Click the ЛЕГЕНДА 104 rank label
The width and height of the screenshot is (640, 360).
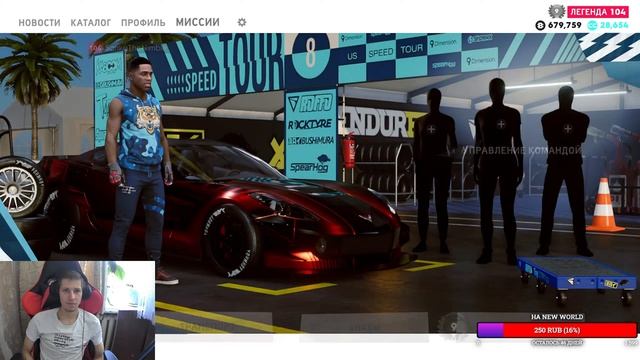point(598,12)
